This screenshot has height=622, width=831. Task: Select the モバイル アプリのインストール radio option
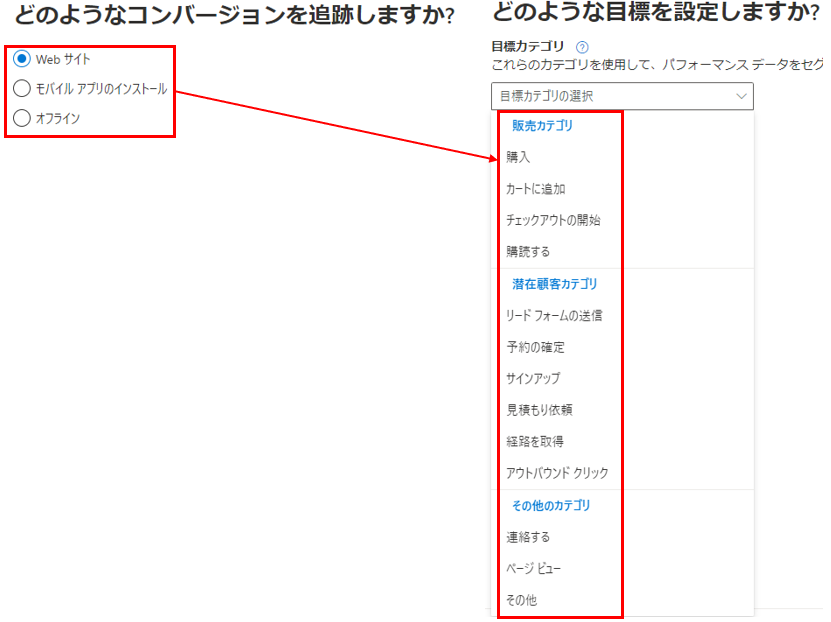22,88
